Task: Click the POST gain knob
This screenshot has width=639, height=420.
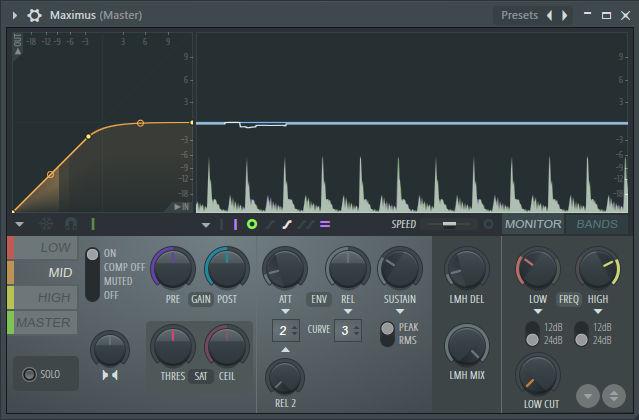Action: click(x=227, y=268)
